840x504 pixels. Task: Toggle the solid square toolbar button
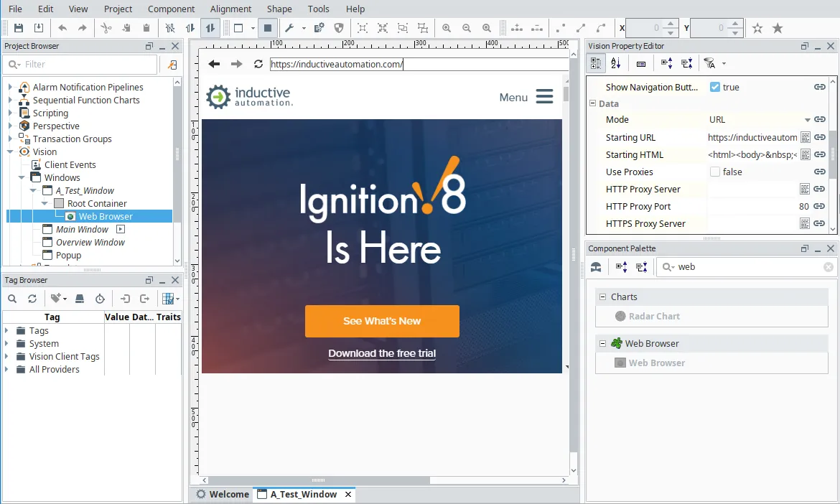(x=267, y=28)
